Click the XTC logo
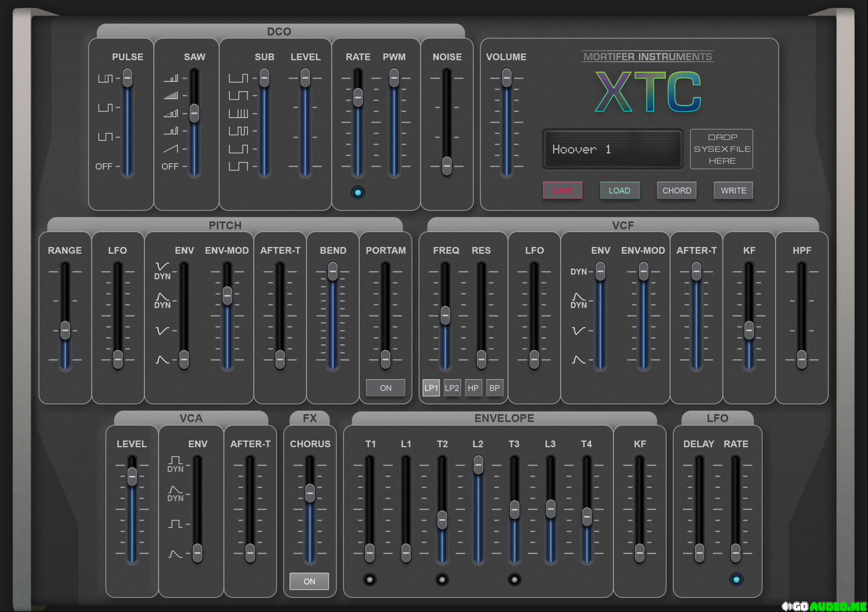 pos(648,92)
